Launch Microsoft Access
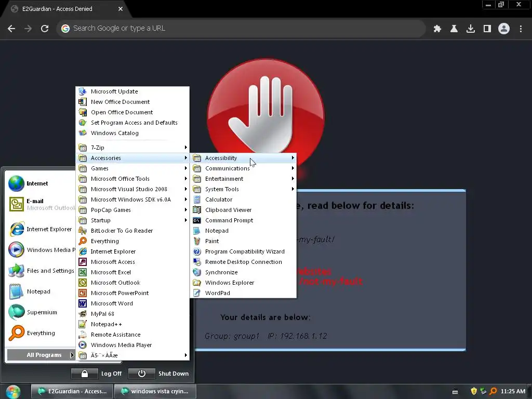Image resolution: width=532 pixels, height=399 pixels. point(132,262)
